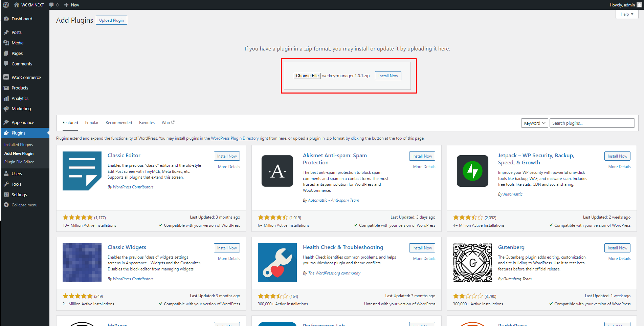The height and width of the screenshot is (326, 644).
Task: Install the Jetpack plugin
Action: click(617, 156)
